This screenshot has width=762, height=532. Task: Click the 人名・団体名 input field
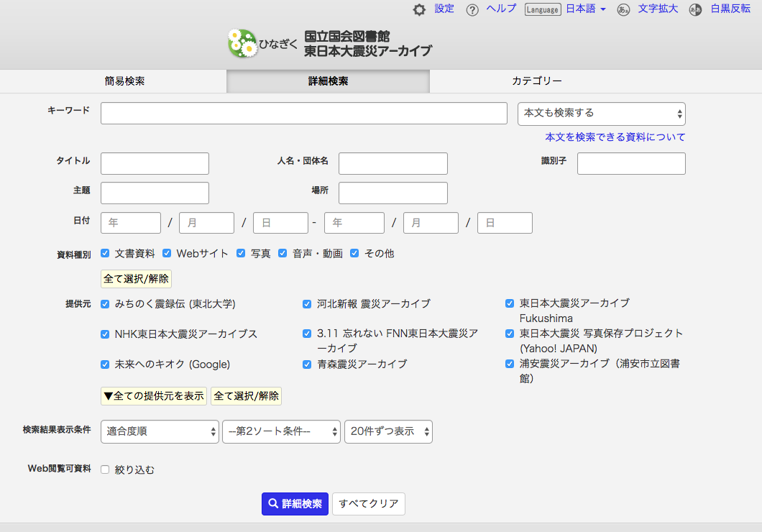393,164
